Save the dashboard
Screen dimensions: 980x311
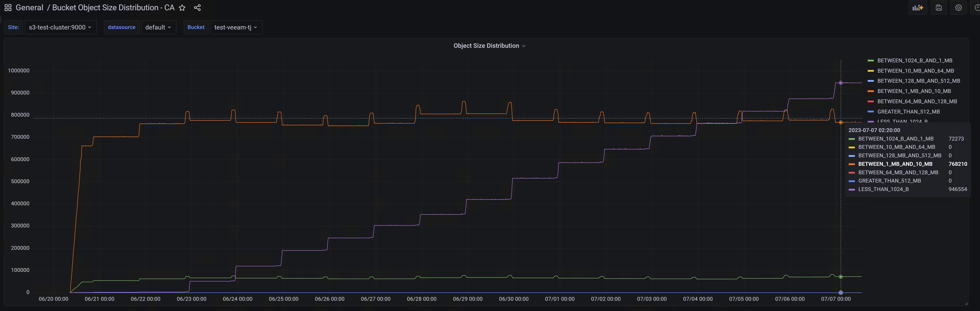[938, 8]
